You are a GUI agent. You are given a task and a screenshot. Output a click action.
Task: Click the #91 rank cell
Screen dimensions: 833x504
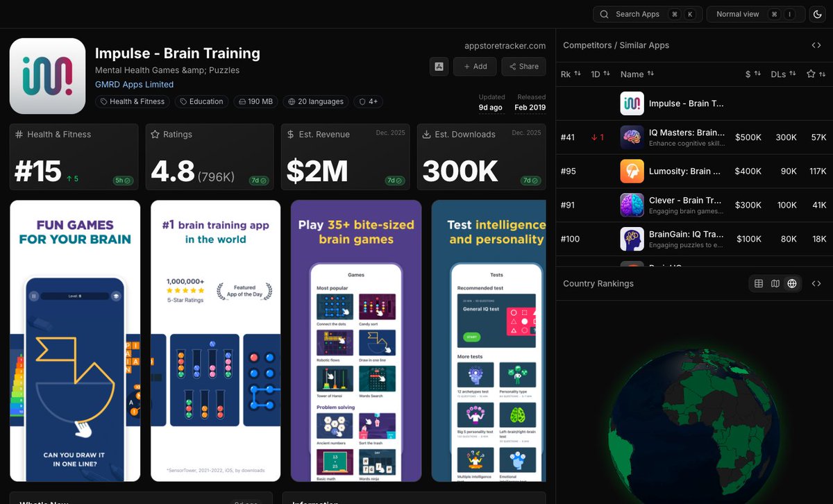[x=568, y=205]
